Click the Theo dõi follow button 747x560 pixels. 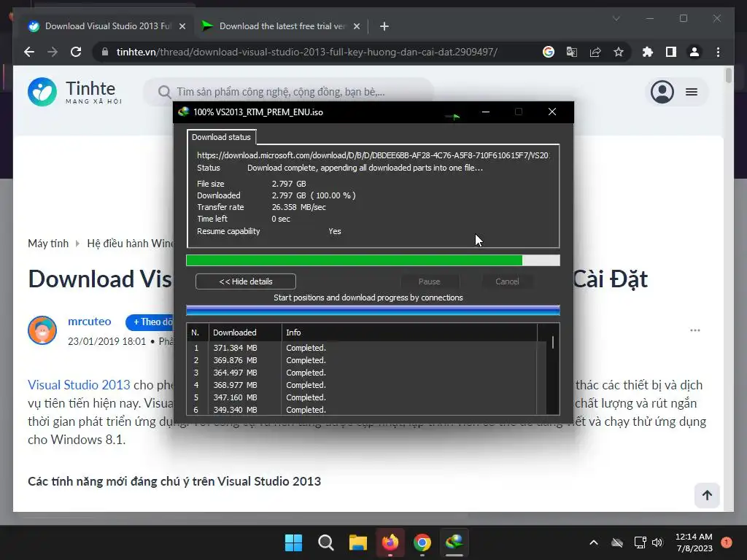pos(150,322)
